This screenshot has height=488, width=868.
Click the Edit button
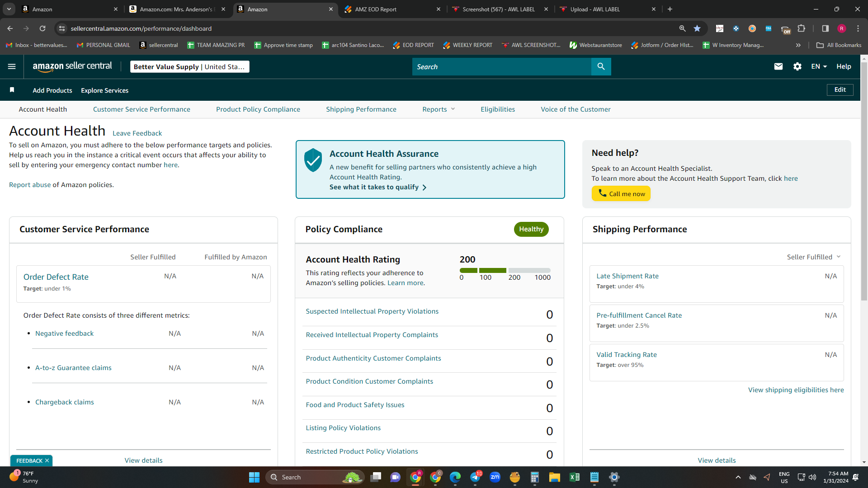[x=840, y=90]
